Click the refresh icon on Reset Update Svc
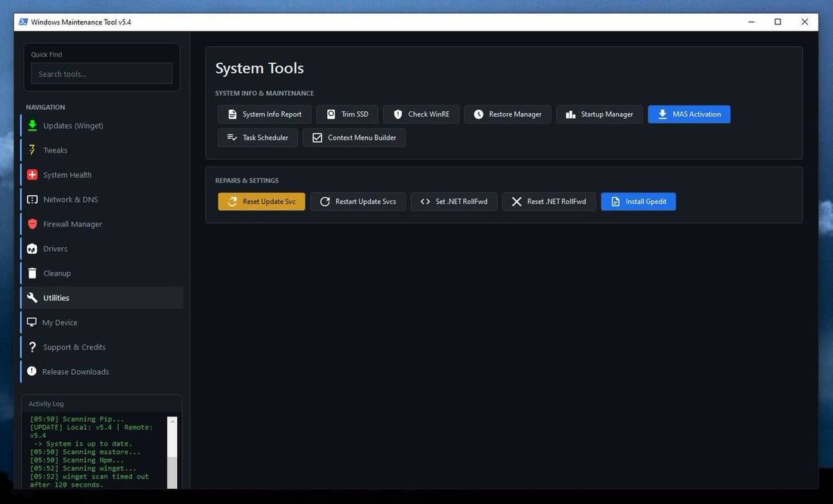This screenshot has height=504, width=833. (232, 201)
